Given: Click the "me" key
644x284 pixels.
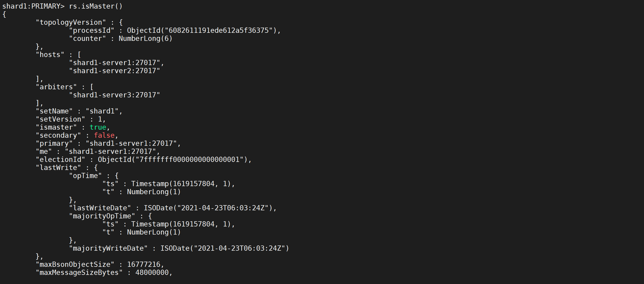Looking at the screenshot, I should tap(44, 152).
